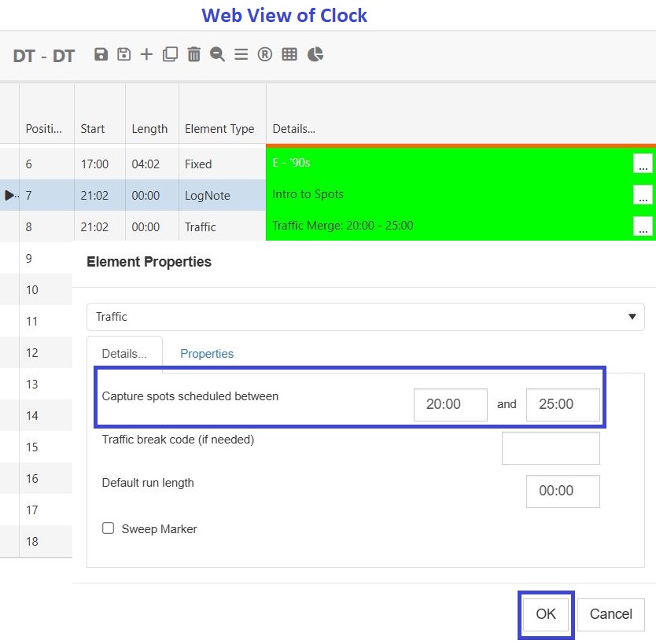Viewport: 656px width, 644px height.
Task: Delete the selected element via trash icon
Action: click(194, 55)
